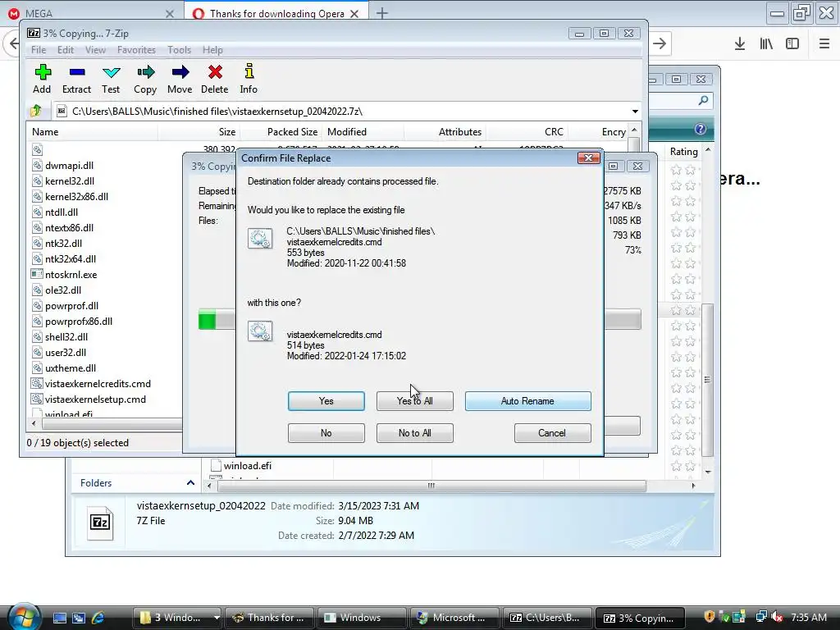Click the Extract toolbar icon

77,72
